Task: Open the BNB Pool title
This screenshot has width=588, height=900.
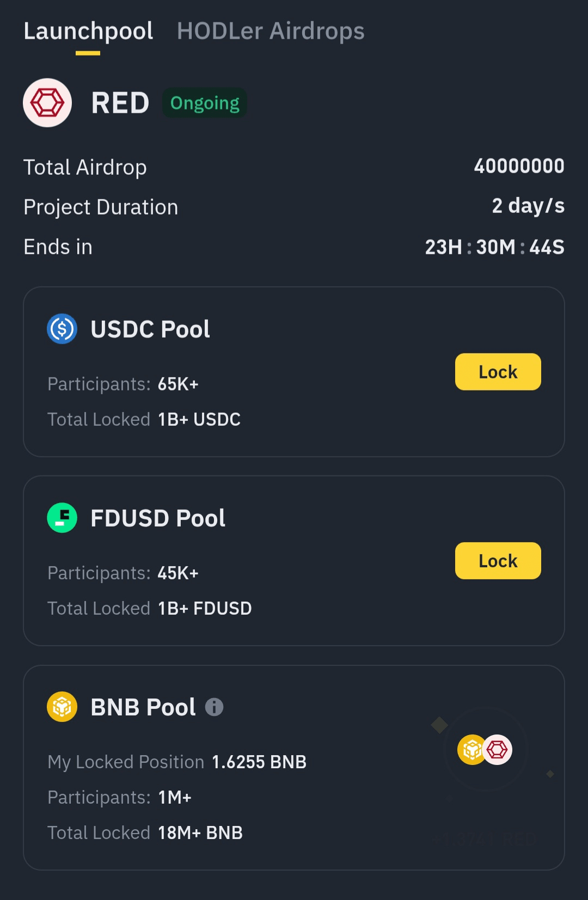Action: [143, 707]
